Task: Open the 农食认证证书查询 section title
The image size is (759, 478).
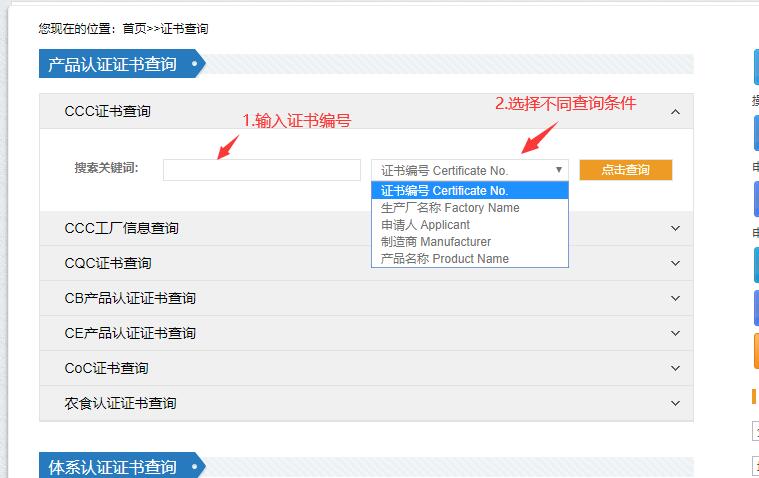Action: pyautogui.click(x=120, y=403)
